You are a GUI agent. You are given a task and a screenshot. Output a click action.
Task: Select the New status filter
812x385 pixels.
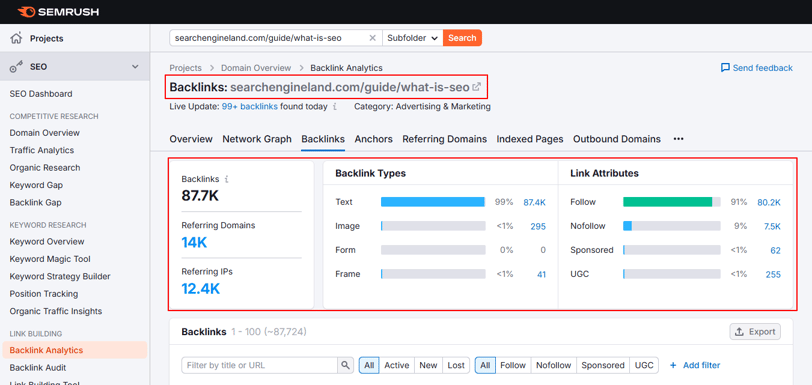[x=428, y=365]
